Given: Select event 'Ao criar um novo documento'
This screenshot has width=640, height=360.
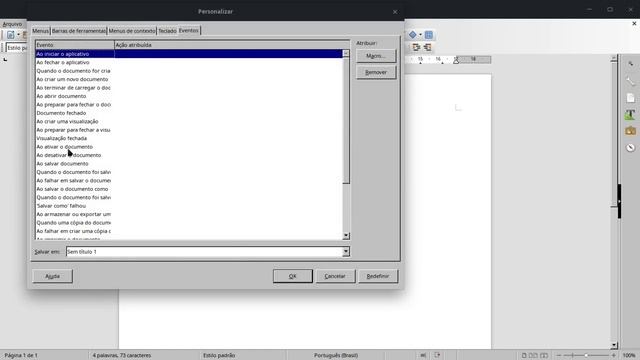Looking at the screenshot, I should coord(189,79).
